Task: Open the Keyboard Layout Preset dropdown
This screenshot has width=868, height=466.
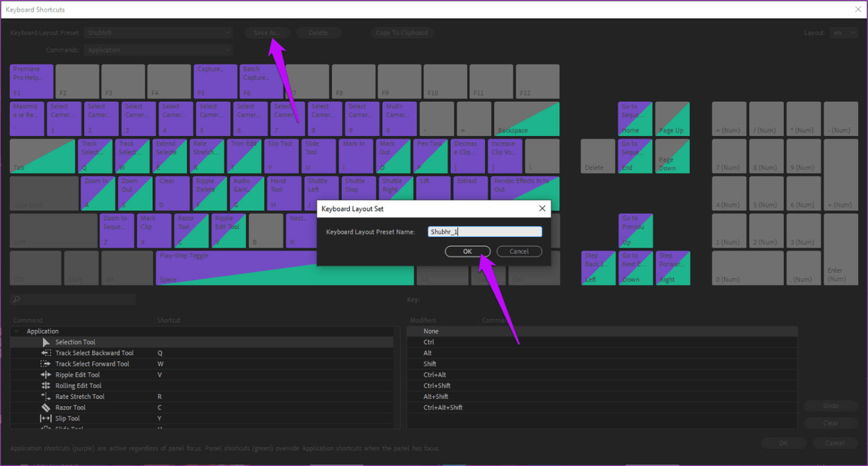Action: (x=158, y=33)
